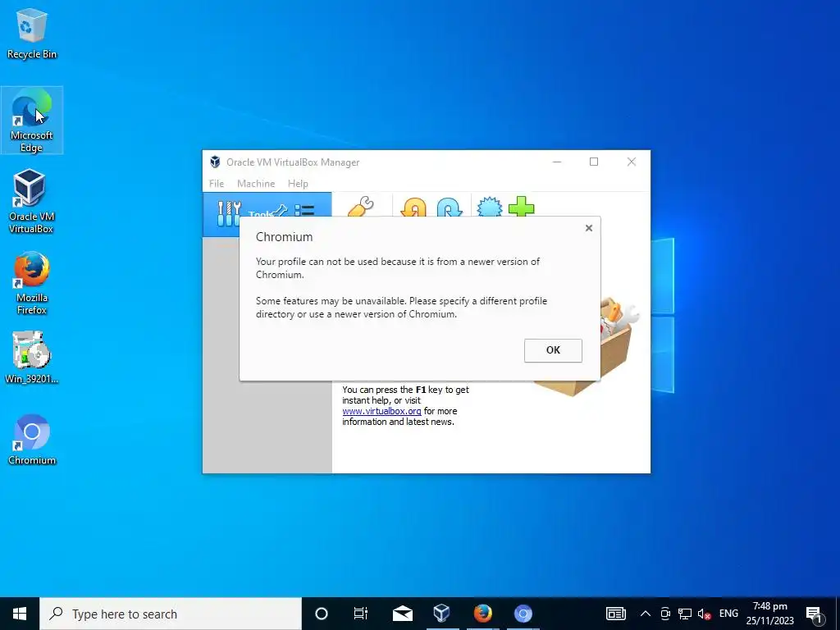This screenshot has height=630, width=840.
Task: Click the New machine blue starburst icon
Action: click(490, 207)
